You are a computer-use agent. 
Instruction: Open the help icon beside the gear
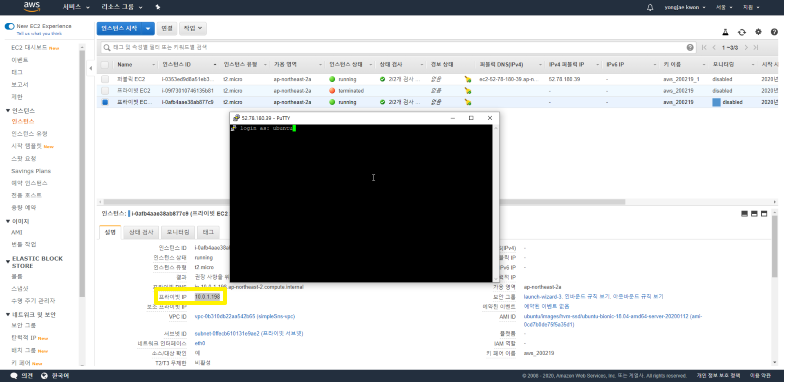click(774, 32)
